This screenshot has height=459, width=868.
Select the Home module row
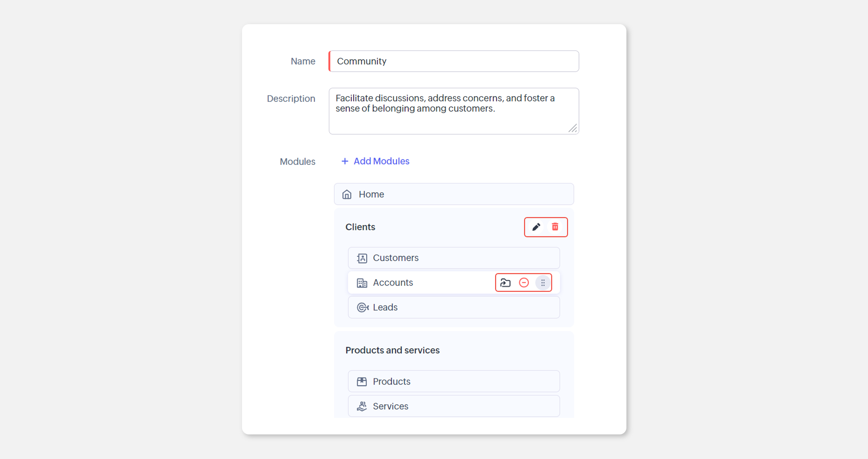(x=453, y=194)
